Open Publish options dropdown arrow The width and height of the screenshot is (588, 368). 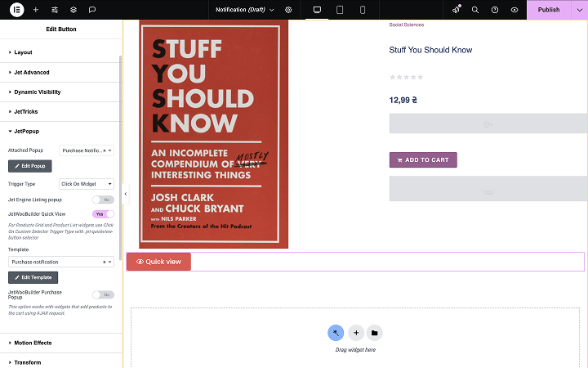click(580, 10)
